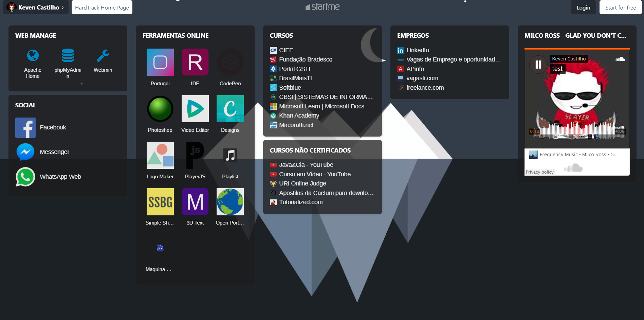Open the phpMyAdmin database icon
The width and height of the screenshot is (644, 320).
pos(68,55)
